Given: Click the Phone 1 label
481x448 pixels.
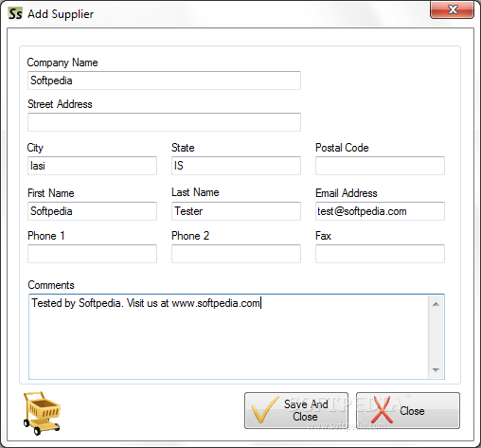Looking at the screenshot, I should [x=46, y=236].
